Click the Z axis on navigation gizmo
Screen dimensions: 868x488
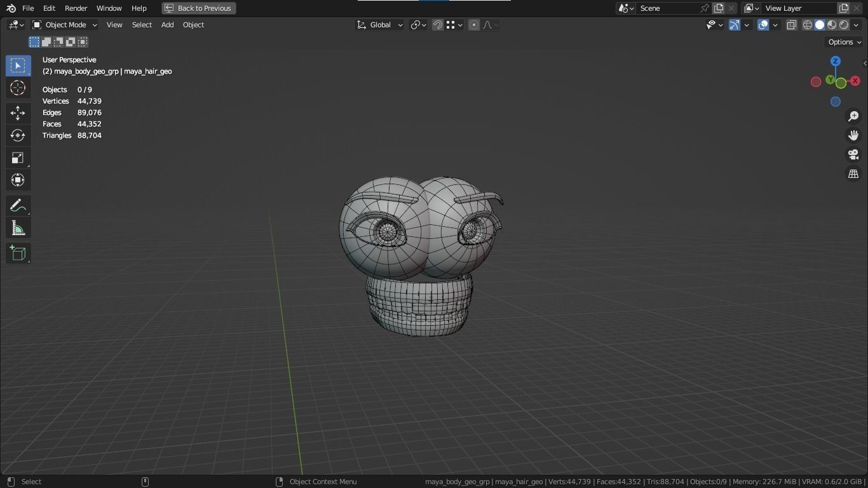836,61
